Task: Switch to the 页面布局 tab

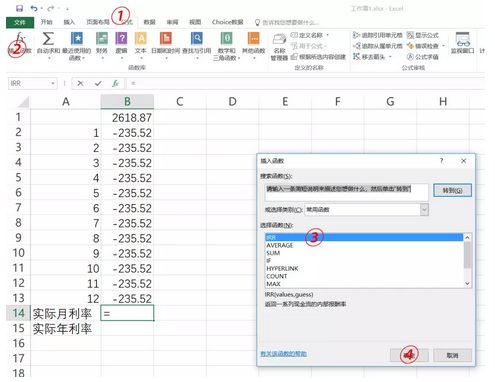Action: tap(98, 22)
